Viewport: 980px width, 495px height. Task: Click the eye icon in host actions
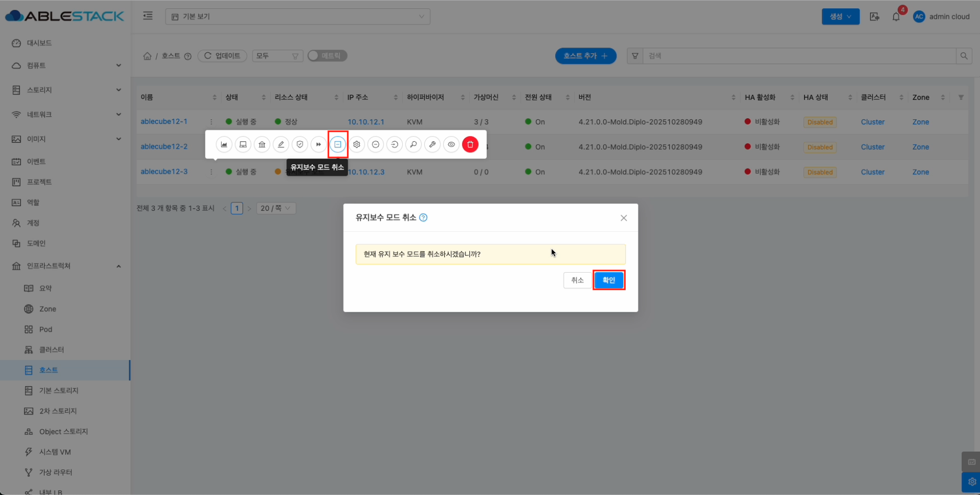pyautogui.click(x=451, y=144)
